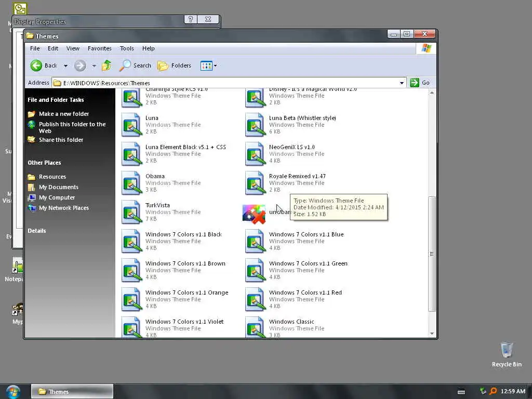Select NeoGeniX LS v1.0 theme icon

(255, 154)
